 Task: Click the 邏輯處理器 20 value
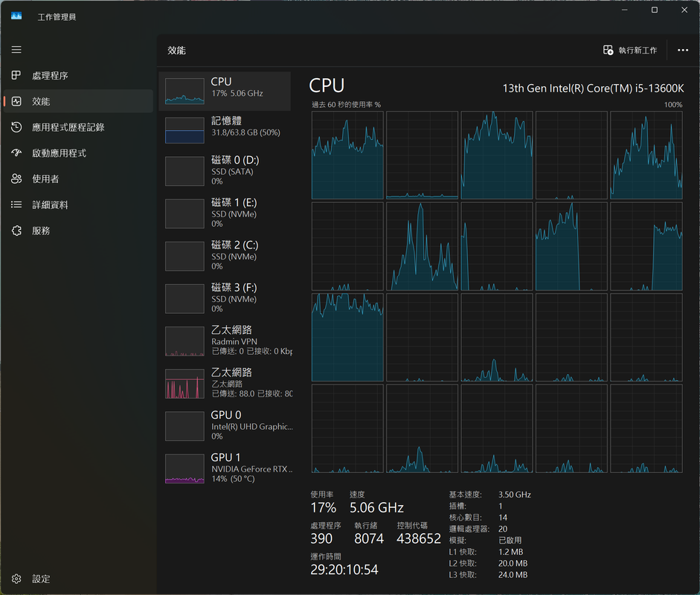[503, 529]
